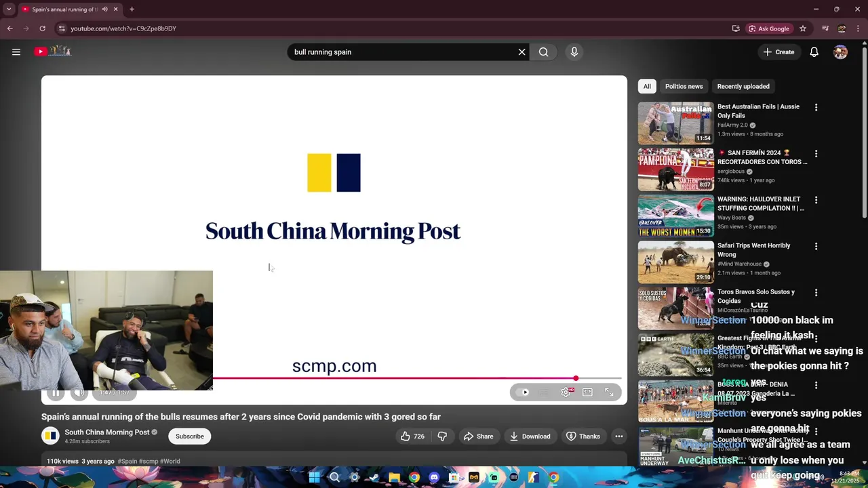
Task: Open Safari Trips Went Horribly Wrong title
Action: click(x=754, y=250)
